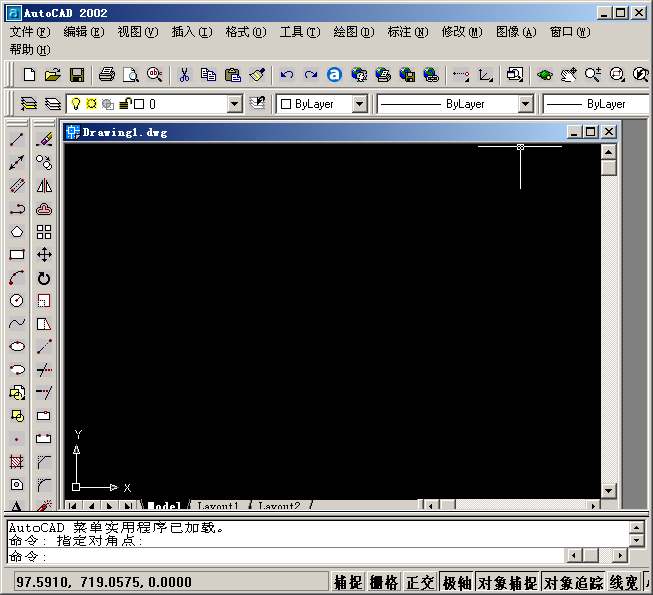Open the 视图(V) menu
Screen dimensions: 653x595
click(138, 32)
